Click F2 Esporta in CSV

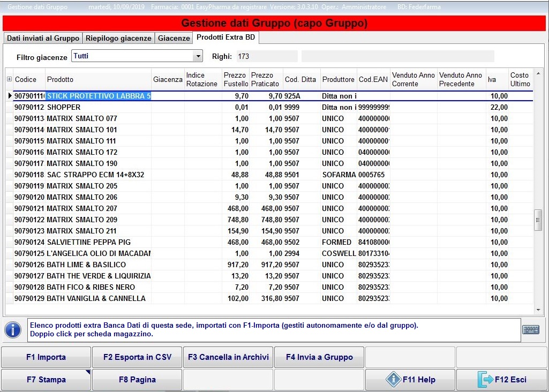[137, 357]
